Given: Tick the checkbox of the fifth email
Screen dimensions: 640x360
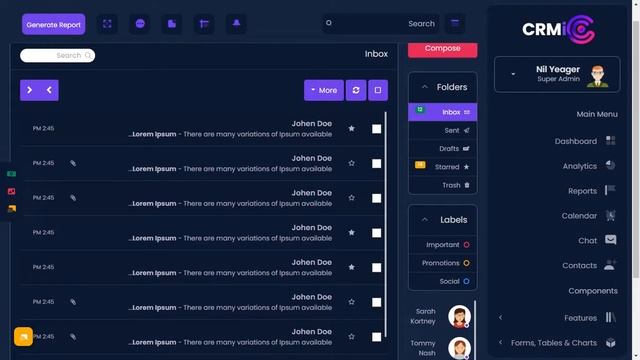Looking at the screenshot, I should click(377, 268).
